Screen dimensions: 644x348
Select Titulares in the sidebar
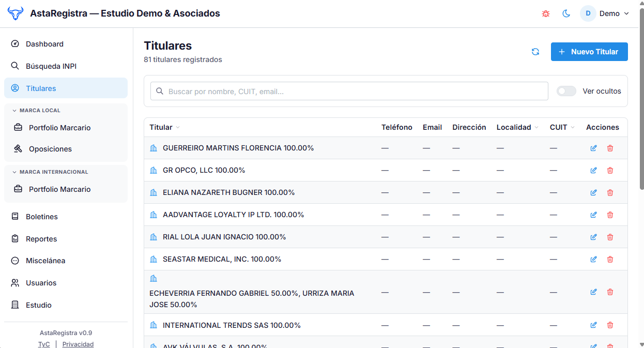[66, 88]
